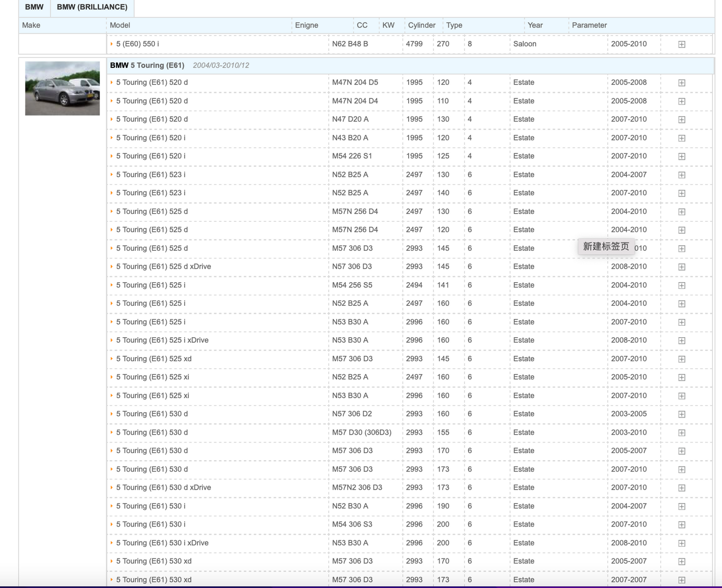
Task: Expand parameters for 5 (E60) 550 i row
Action: pyautogui.click(x=682, y=44)
